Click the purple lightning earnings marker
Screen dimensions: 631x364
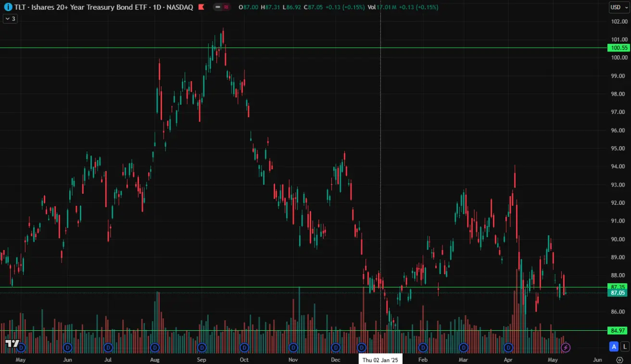[x=566, y=347]
